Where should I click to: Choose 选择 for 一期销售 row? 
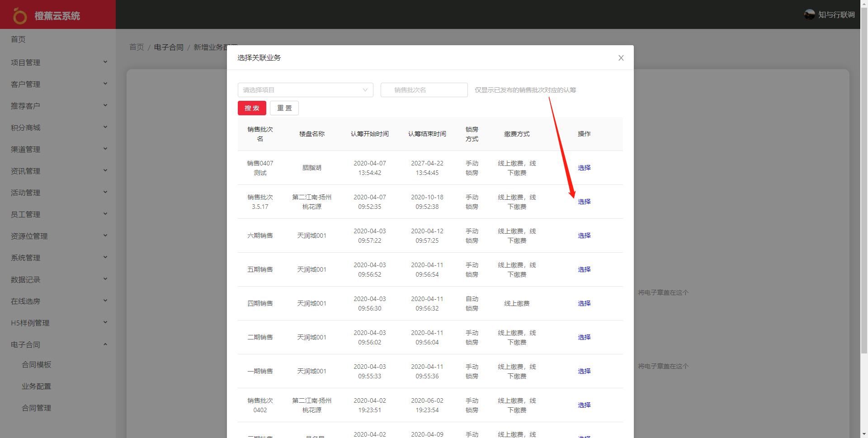(x=584, y=371)
